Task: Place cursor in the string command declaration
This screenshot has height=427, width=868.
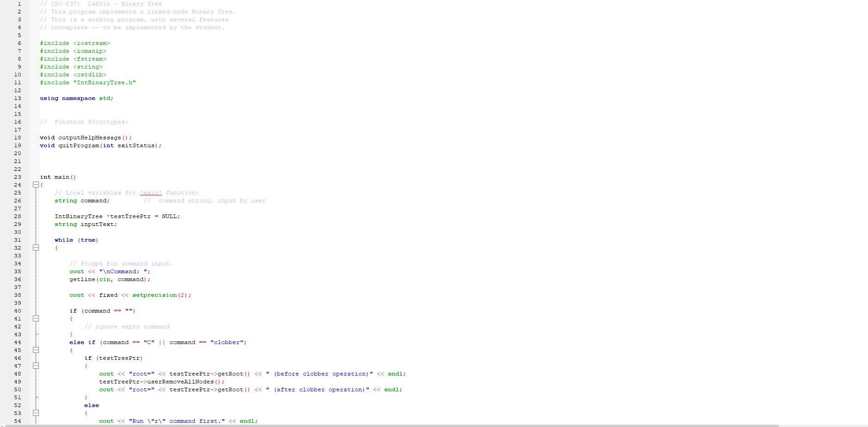Action: pyautogui.click(x=82, y=201)
